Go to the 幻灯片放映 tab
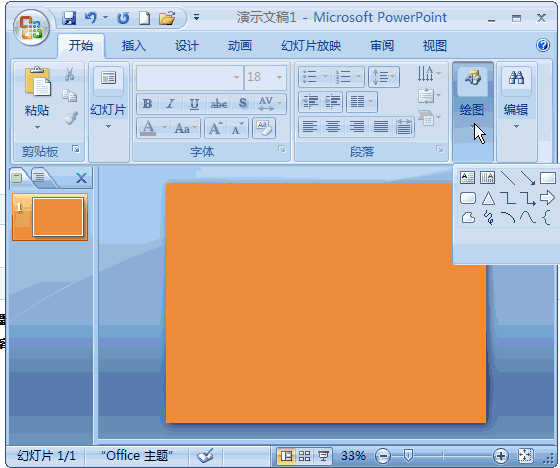This screenshot has width=560, height=468. [x=311, y=46]
